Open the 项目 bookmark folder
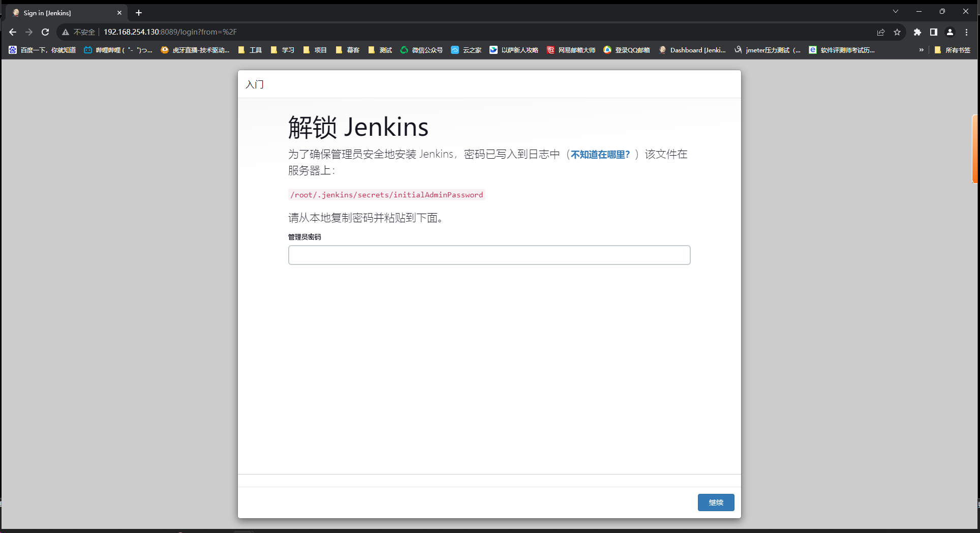The height and width of the screenshot is (533, 980). (x=315, y=50)
